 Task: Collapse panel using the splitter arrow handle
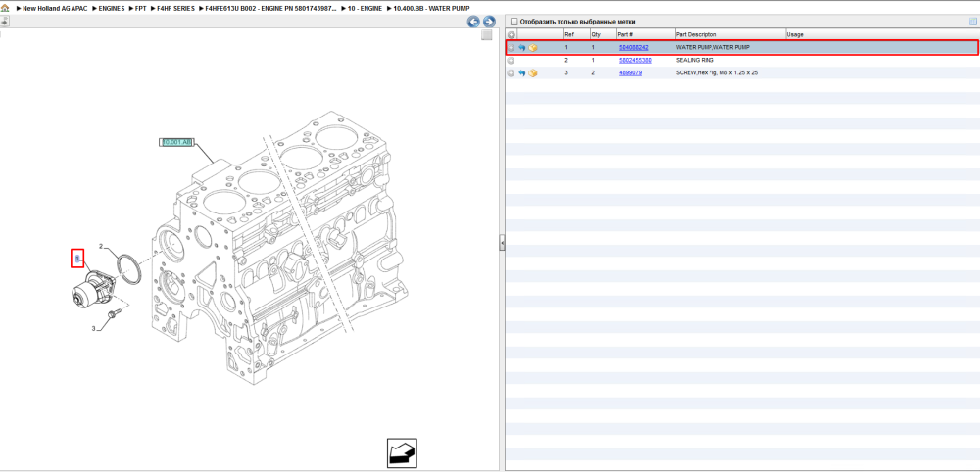pos(501,242)
